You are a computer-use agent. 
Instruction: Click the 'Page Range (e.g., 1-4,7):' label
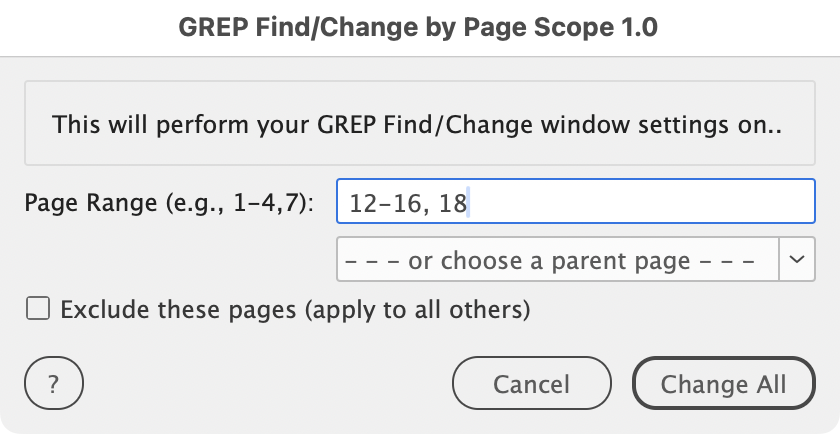(x=169, y=204)
